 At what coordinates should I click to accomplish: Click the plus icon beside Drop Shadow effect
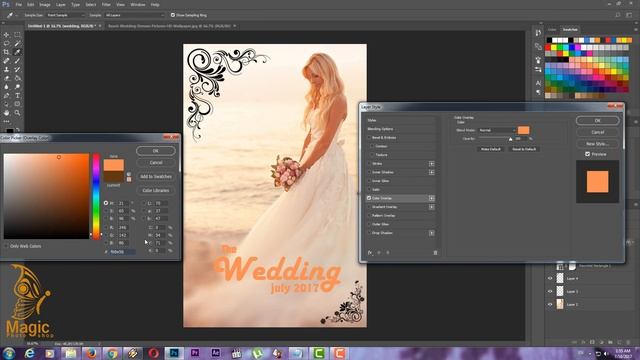[x=431, y=233]
